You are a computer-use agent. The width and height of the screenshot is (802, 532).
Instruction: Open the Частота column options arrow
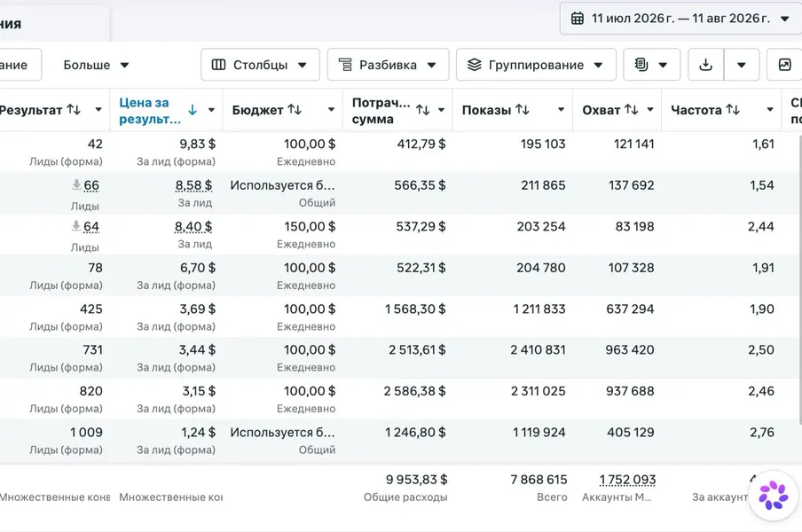[770, 110]
